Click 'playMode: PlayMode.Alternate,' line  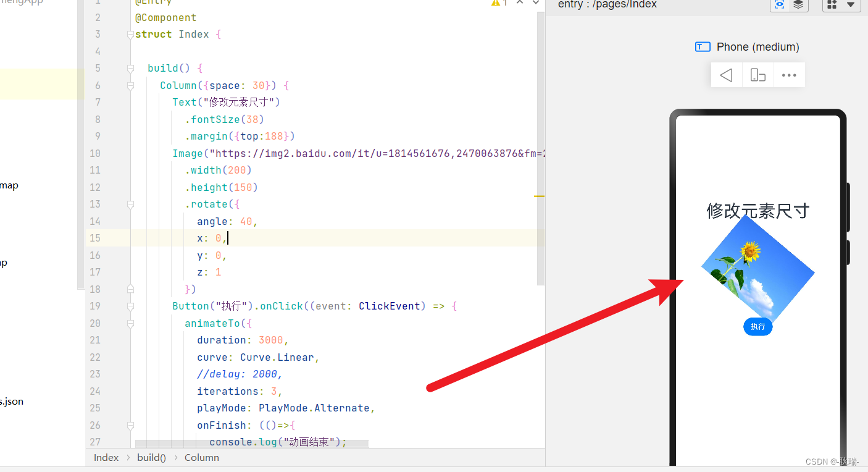click(x=286, y=408)
